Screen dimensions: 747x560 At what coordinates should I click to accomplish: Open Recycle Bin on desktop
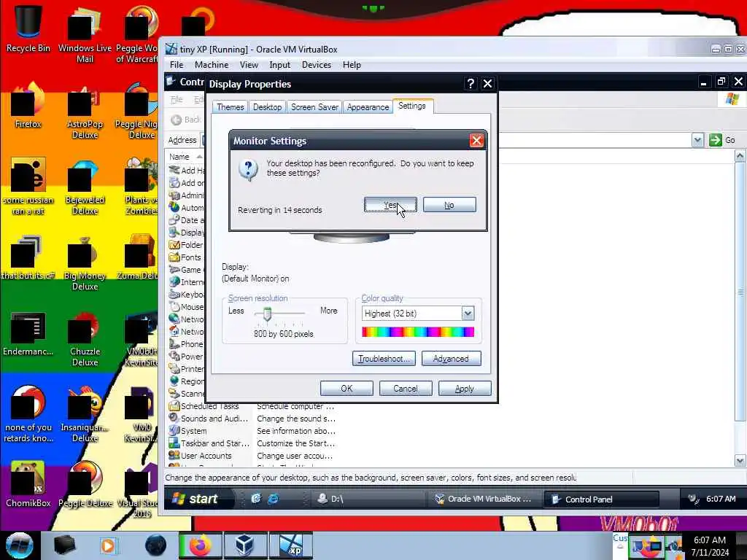click(28, 28)
